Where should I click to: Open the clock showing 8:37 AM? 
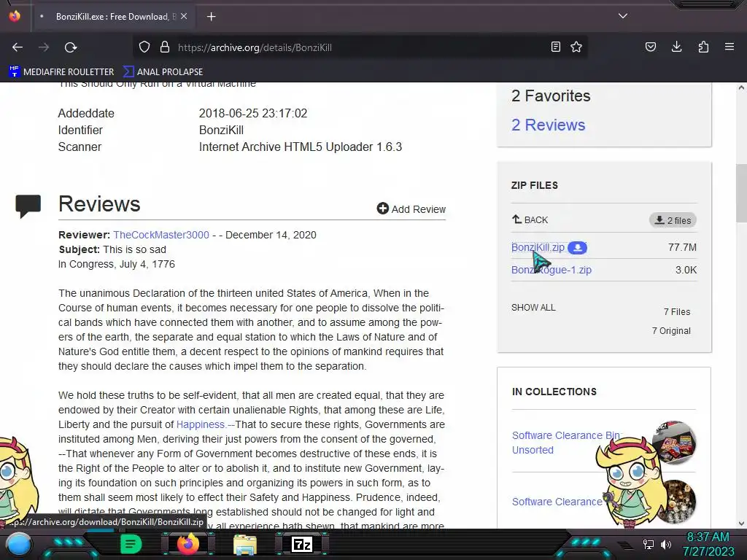708,544
